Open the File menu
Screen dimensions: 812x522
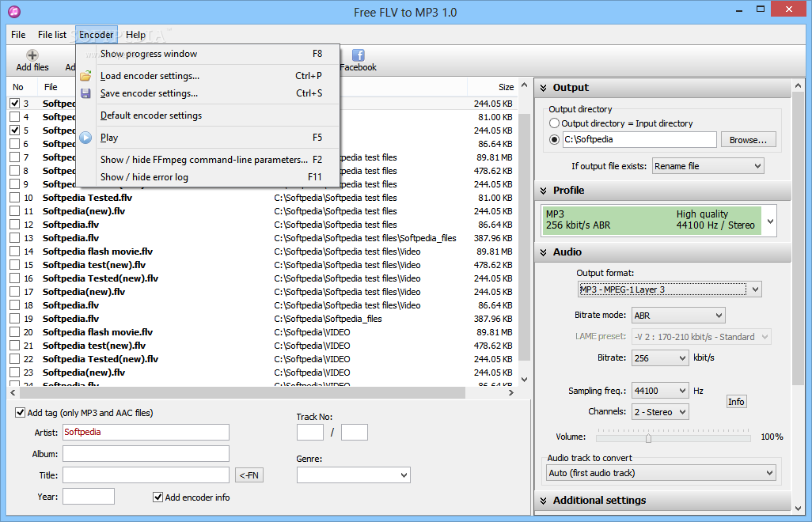click(18, 35)
